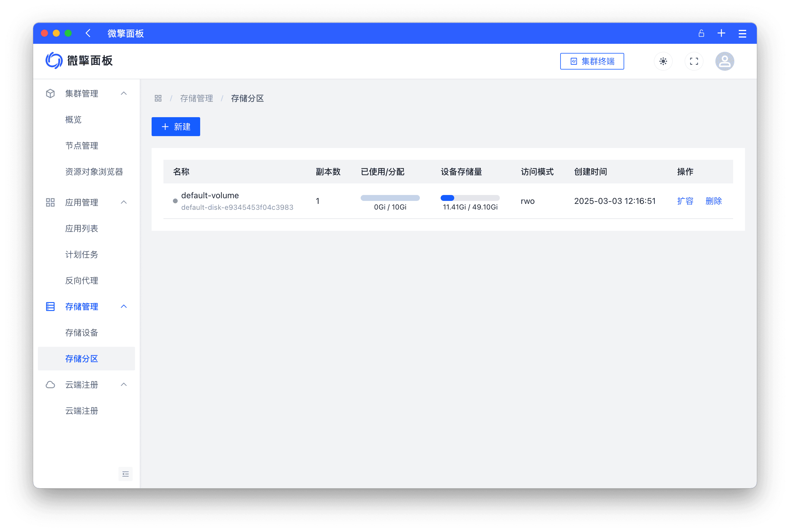
Task: Collapse the sidebar menu toggle
Action: click(x=125, y=474)
